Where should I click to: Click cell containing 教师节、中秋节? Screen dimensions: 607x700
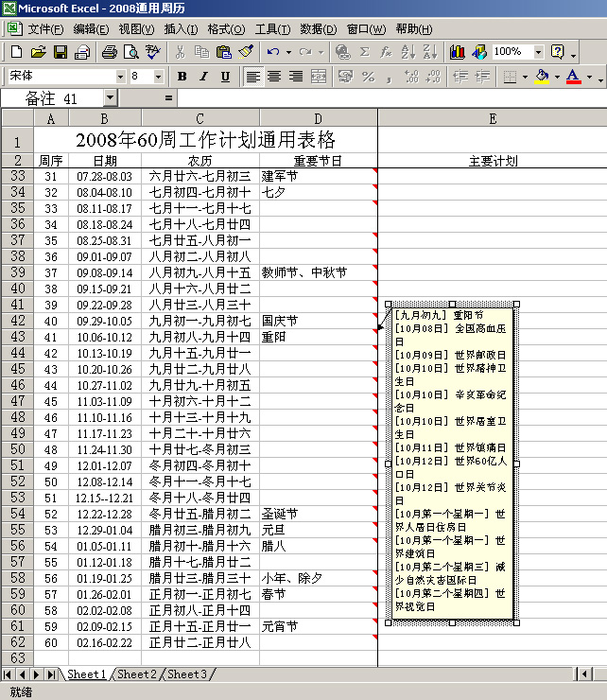coord(317,272)
